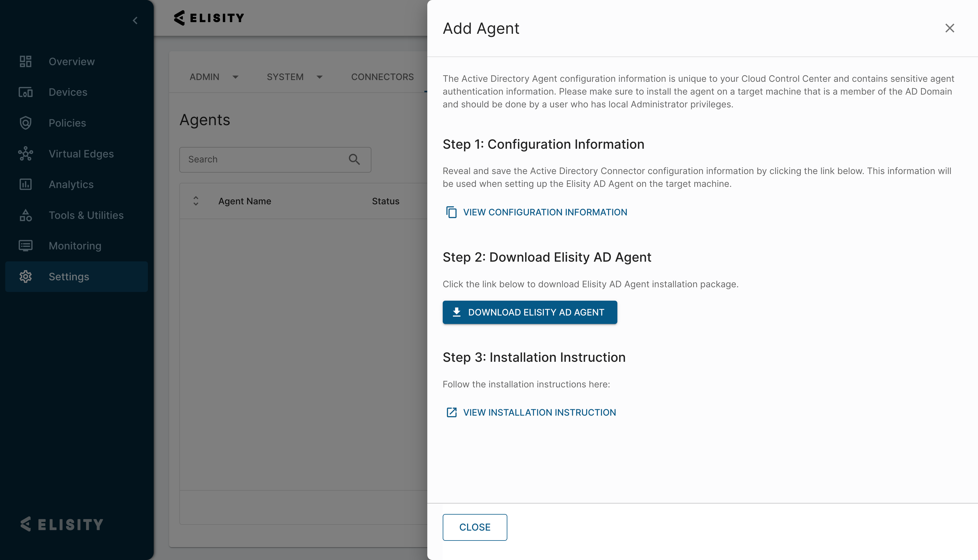Click the Status column header
This screenshot has height=560, width=978.
[x=385, y=201]
